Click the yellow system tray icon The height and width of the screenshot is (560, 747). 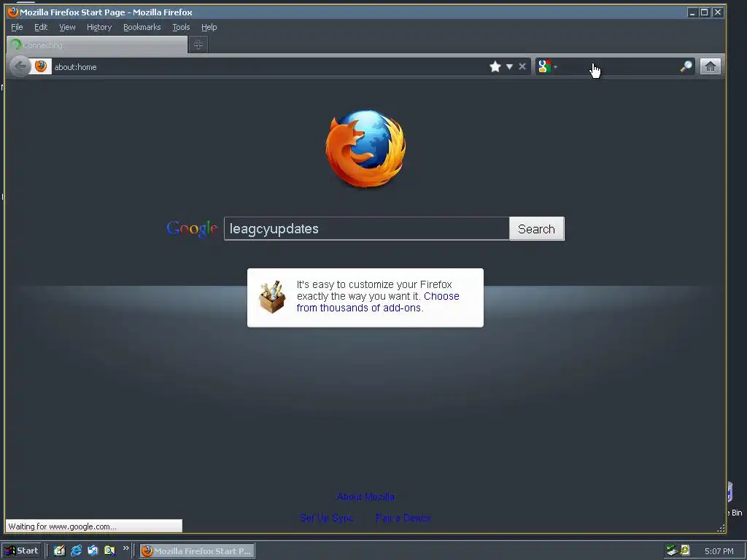[x=685, y=551]
